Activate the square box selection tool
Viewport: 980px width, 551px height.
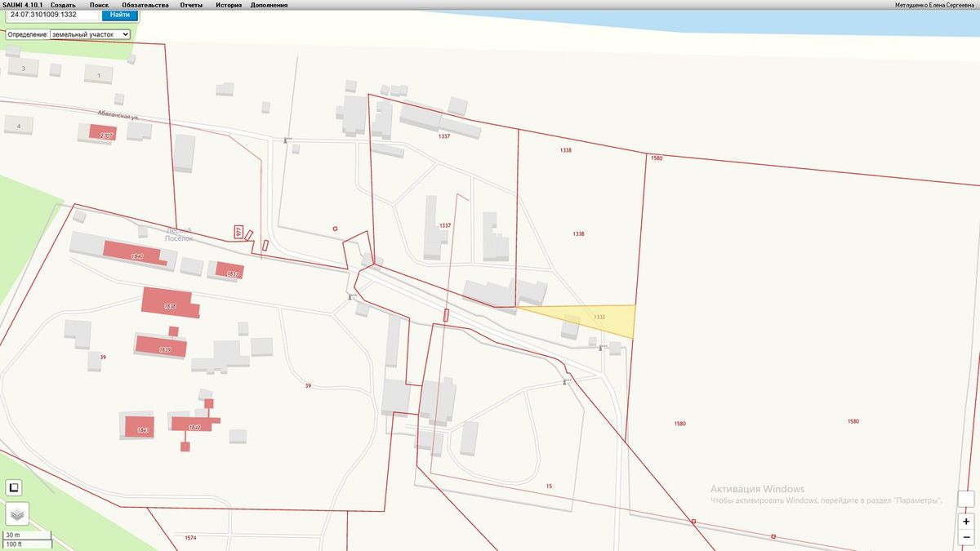tap(14, 487)
